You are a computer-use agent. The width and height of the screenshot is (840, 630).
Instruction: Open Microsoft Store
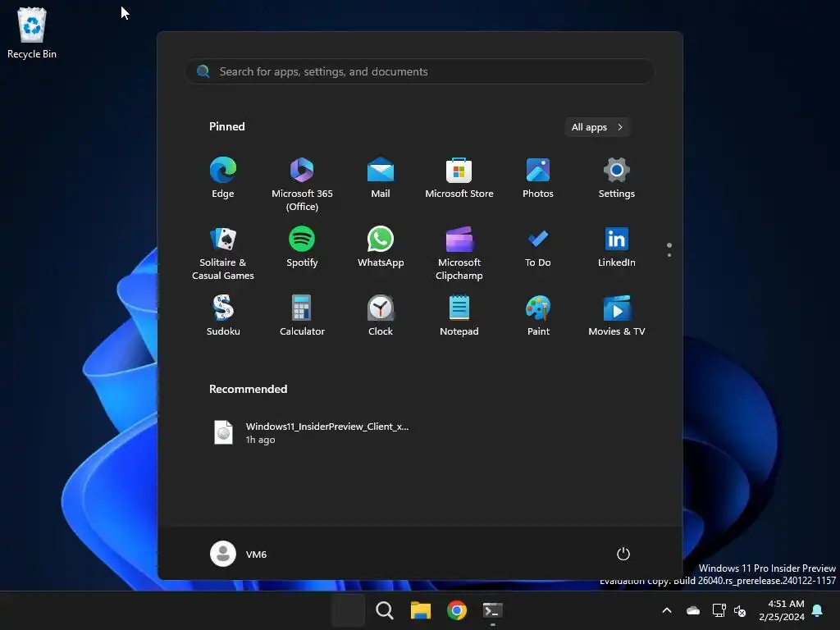[459, 178]
